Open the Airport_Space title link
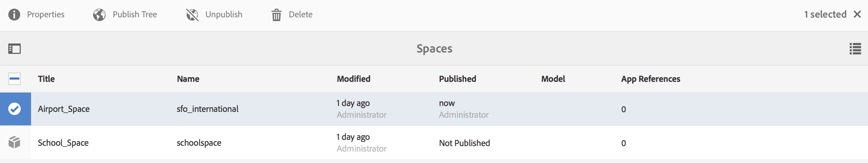This screenshot has width=868, height=163. click(64, 109)
